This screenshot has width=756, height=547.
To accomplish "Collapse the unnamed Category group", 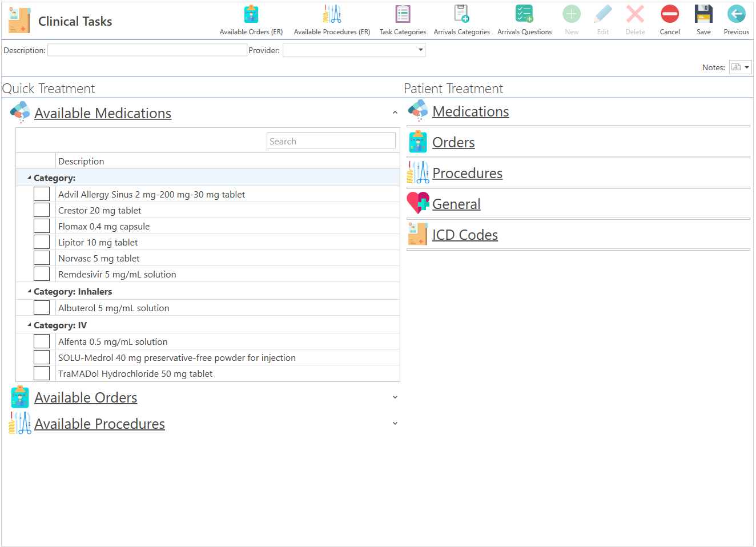I will 29,178.
